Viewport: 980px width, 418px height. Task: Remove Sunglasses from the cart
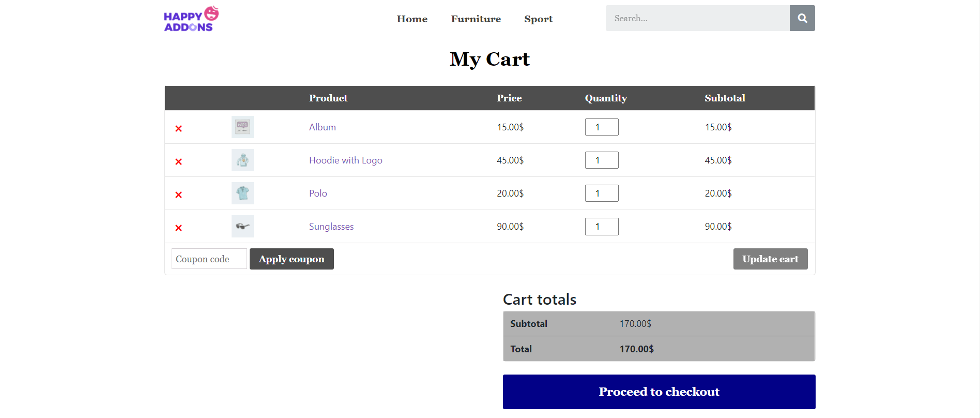(x=178, y=228)
